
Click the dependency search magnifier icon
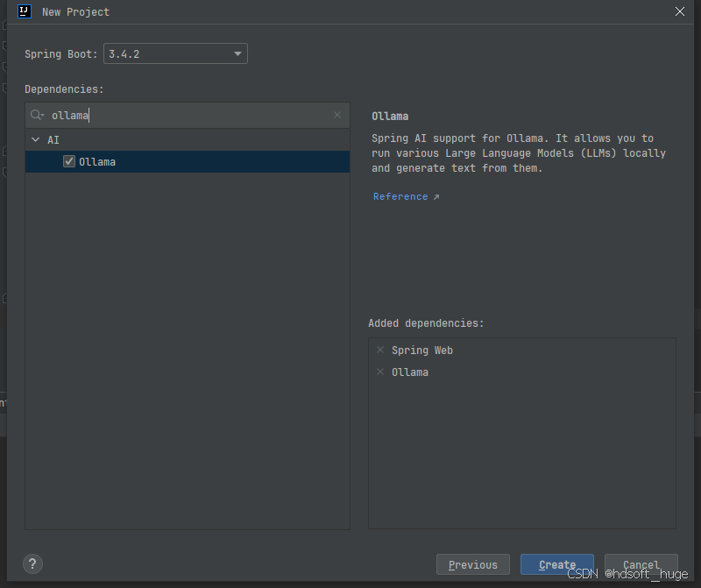(37, 116)
